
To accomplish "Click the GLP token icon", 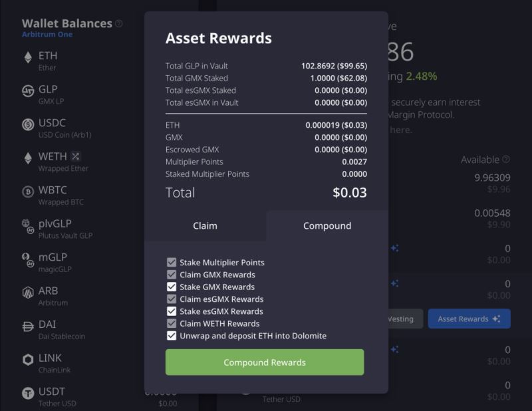I will (x=28, y=92).
